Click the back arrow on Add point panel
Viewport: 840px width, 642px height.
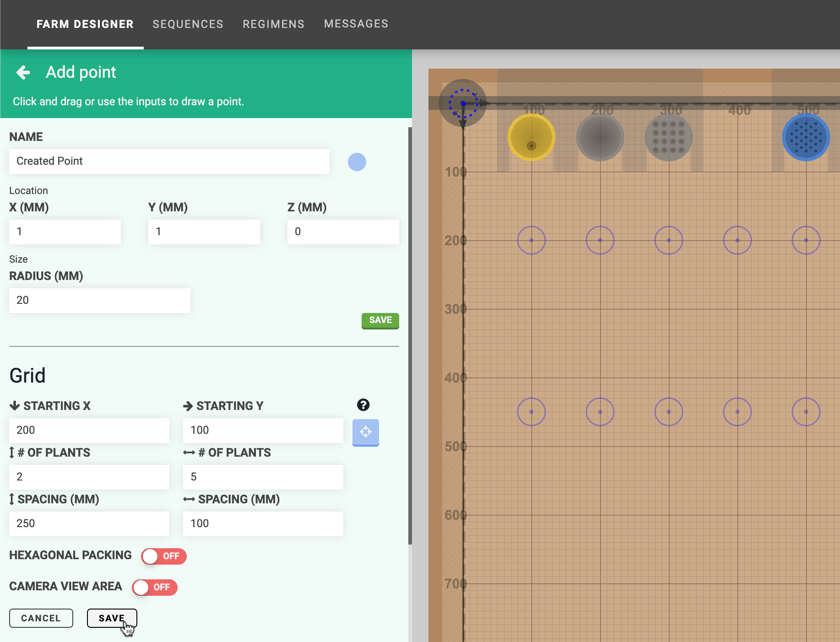(23, 72)
